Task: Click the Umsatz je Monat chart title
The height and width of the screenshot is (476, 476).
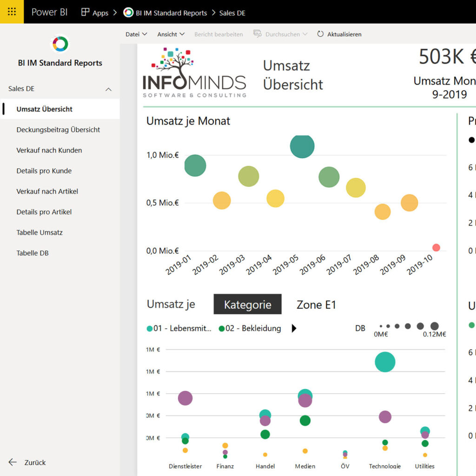Action: click(x=188, y=121)
